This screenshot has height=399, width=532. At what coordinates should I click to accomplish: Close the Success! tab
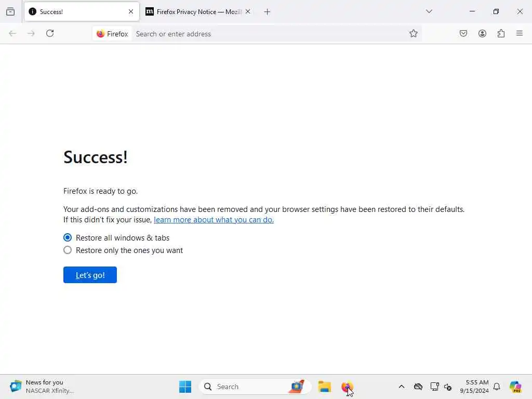coord(131,11)
